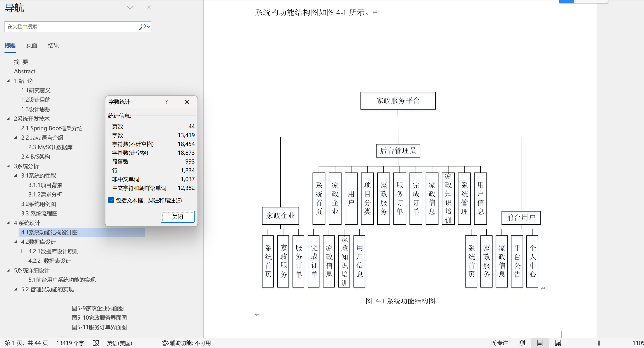
Task: Jump to 3.2系统用例图 heading
Action: click(39, 204)
